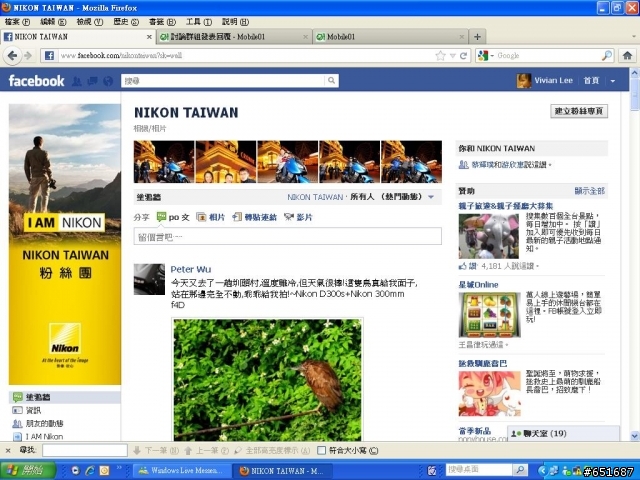Open the 歷史 menu
The height and width of the screenshot is (480, 640).
point(126,22)
